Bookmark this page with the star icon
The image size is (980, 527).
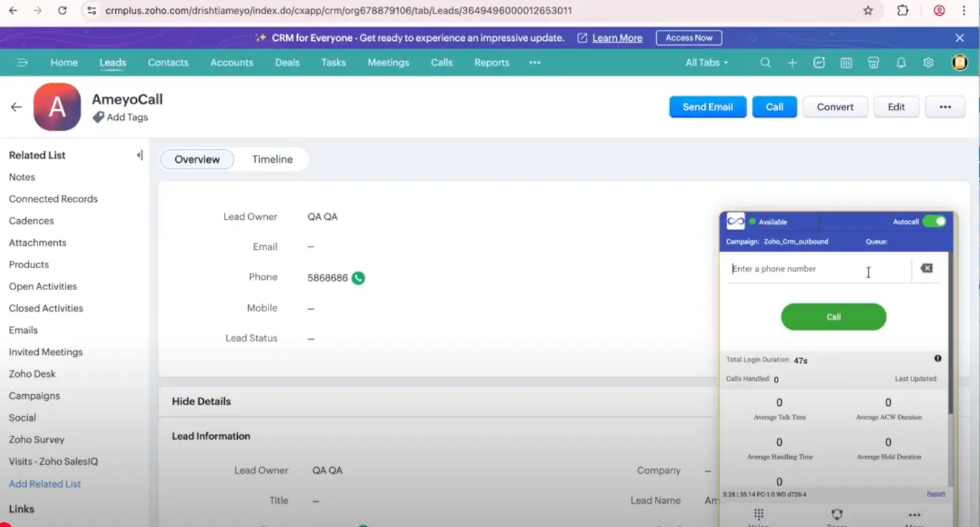(x=868, y=10)
